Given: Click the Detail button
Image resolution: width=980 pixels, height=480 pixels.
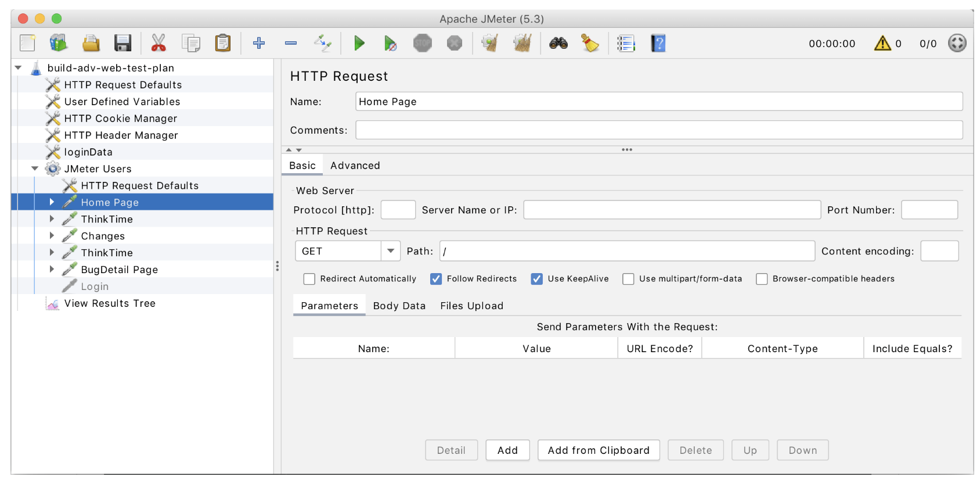Looking at the screenshot, I should pyautogui.click(x=451, y=450).
